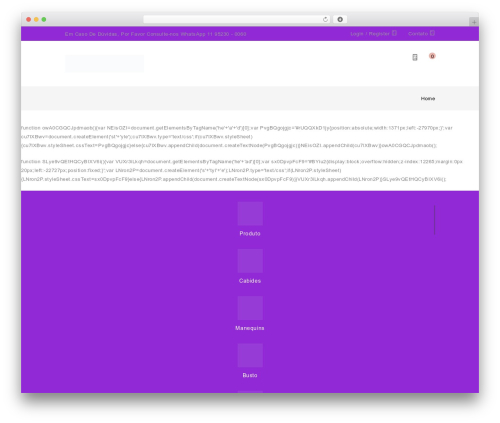500x423 pixels.
Task: Open the Cabides category thumbnail
Action: click(x=250, y=261)
